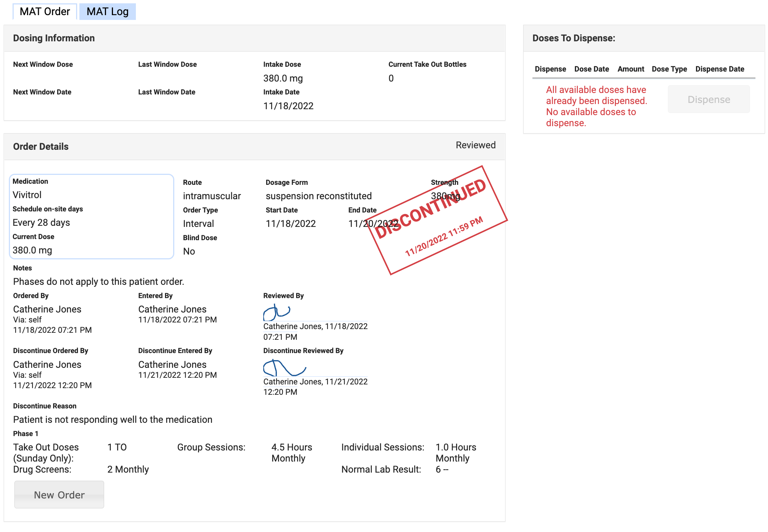The height and width of the screenshot is (532, 768).
Task: Click the Doses To Dispense header
Action: pos(573,38)
